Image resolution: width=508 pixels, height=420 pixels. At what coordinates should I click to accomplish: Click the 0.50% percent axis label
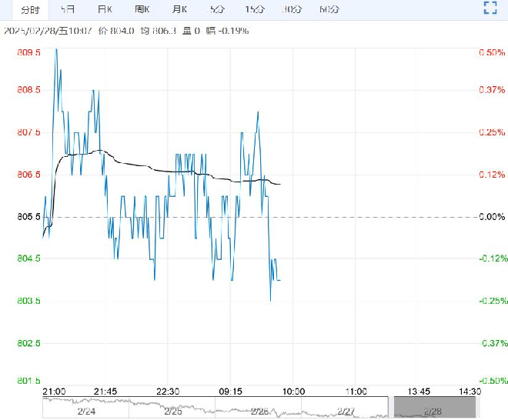(492, 52)
